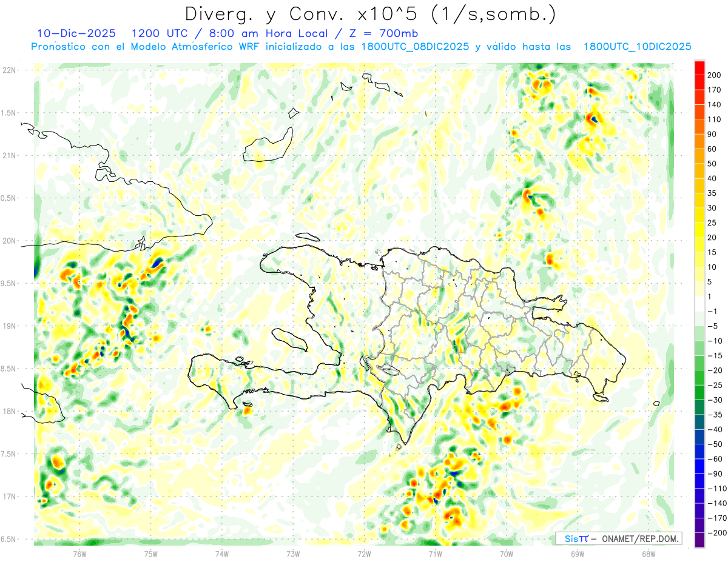Viewport: 728px width, 562px height.
Task: Click the '9.5N' latitude label
Action: coord(9,283)
